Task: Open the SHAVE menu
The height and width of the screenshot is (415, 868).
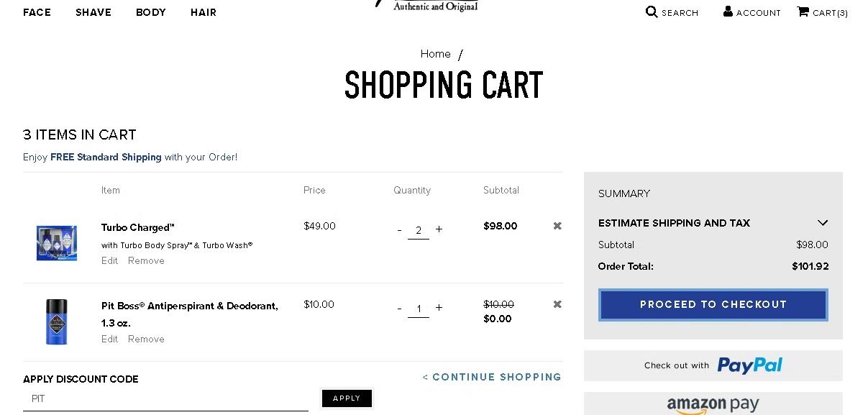Action: coord(93,12)
